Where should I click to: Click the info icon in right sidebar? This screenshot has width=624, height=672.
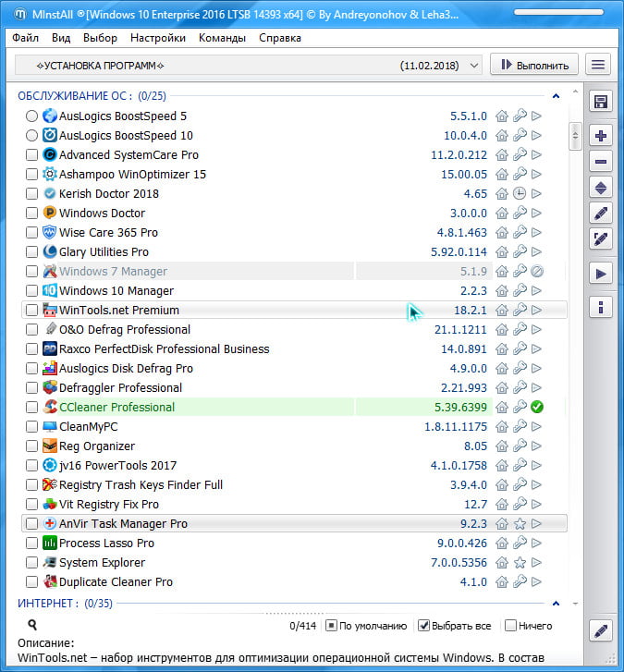point(601,307)
